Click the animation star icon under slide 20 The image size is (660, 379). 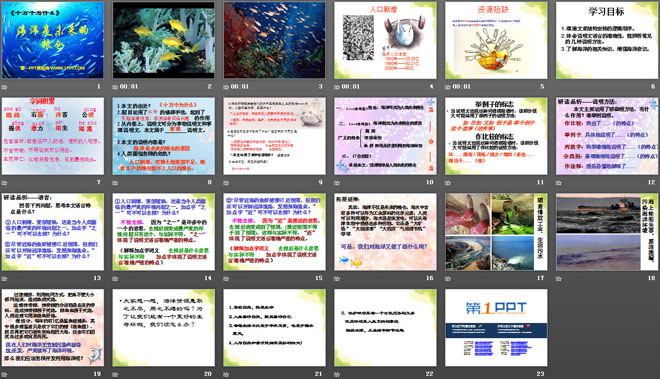tap(115, 374)
